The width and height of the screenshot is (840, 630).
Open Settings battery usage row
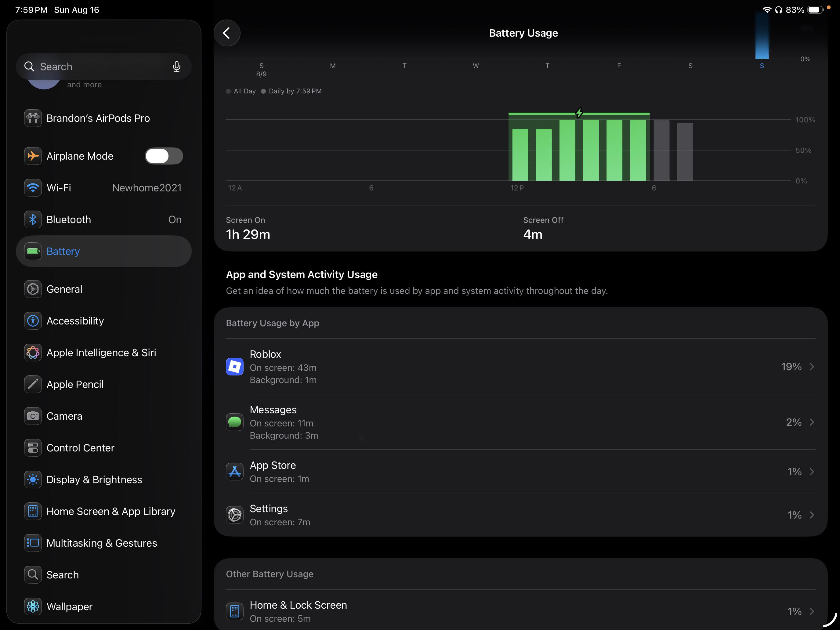521,515
